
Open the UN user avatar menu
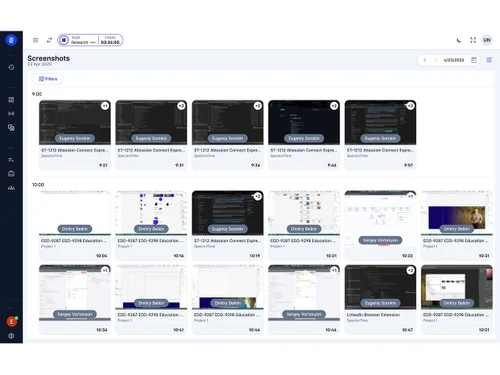(x=487, y=40)
